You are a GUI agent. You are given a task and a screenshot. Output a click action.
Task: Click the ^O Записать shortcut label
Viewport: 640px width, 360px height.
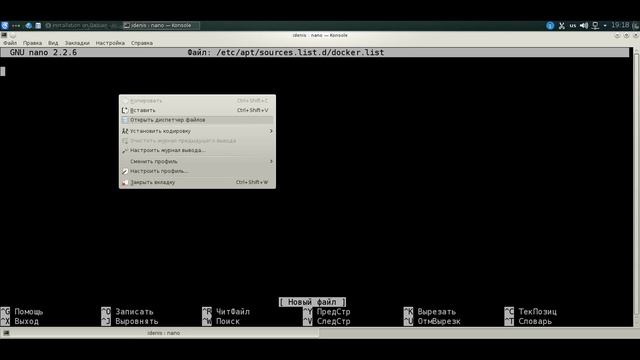[x=127, y=311]
